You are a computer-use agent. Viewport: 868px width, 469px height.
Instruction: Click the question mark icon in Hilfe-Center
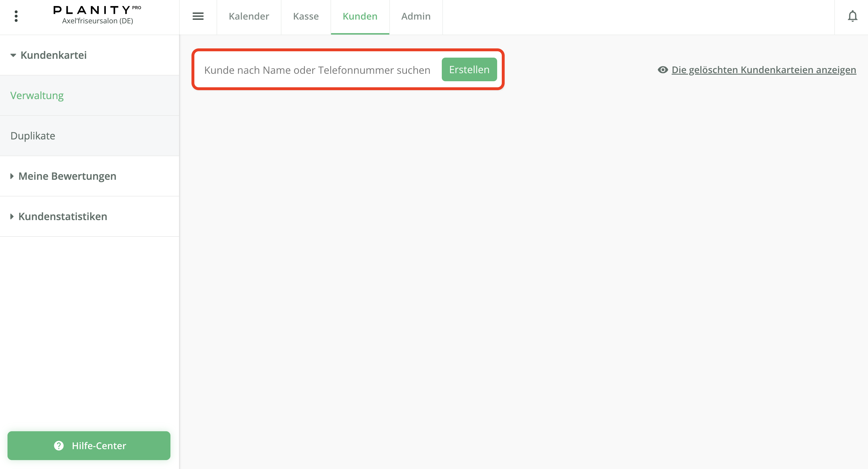pyautogui.click(x=59, y=446)
